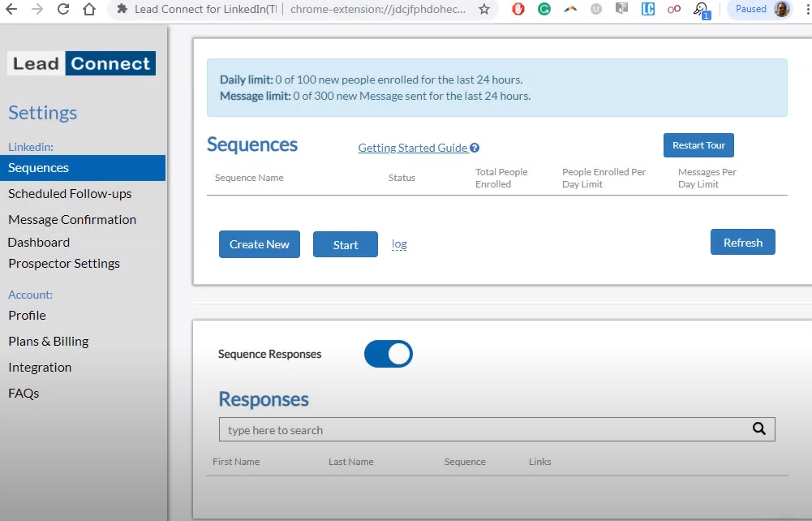812x521 pixels.
Task: Open the Getting Started Guide link
Action: (x=413, y=148)
